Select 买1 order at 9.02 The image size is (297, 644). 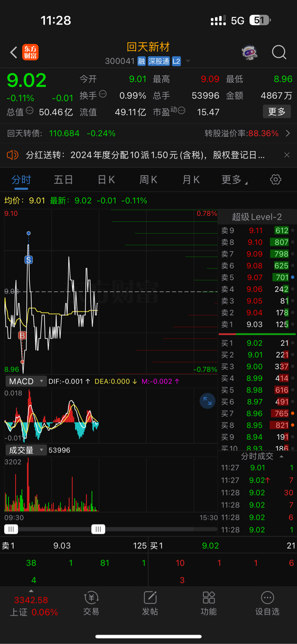[x=258, y=343]
